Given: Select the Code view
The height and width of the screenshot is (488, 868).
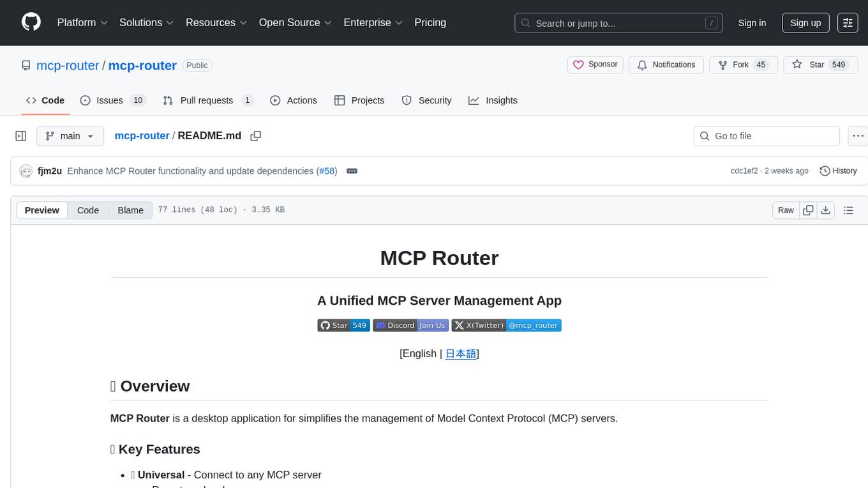Looking at the screenshot, I should click(x=88, y=210).
